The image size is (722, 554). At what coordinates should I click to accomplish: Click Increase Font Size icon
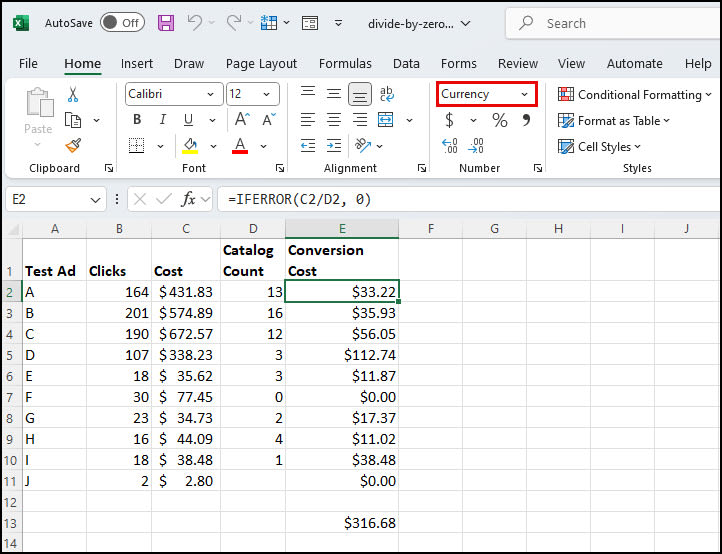click(242, 120)
